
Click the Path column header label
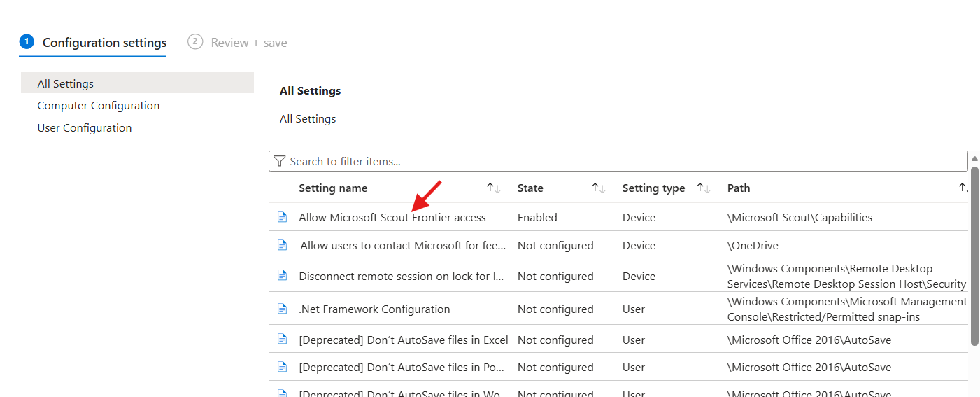point(739,188)
